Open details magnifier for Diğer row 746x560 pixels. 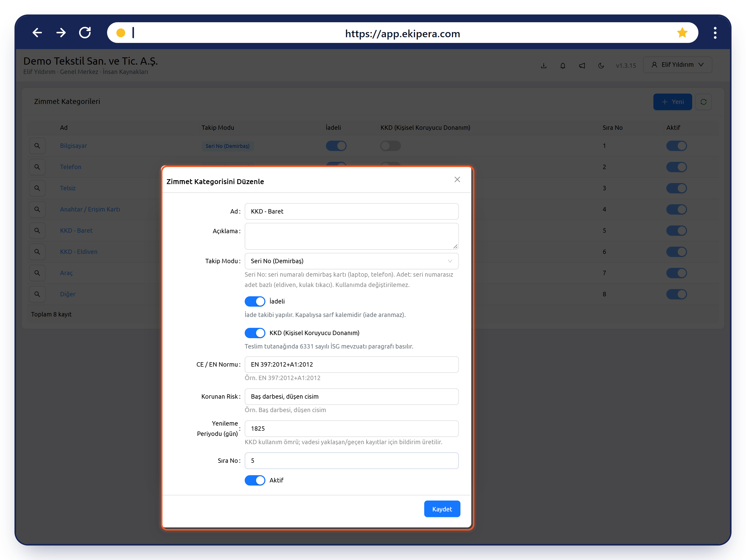[37, 294]
